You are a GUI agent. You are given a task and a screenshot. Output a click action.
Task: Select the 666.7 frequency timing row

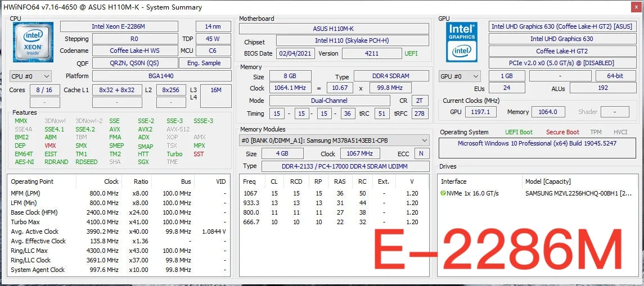click(334, 222)
